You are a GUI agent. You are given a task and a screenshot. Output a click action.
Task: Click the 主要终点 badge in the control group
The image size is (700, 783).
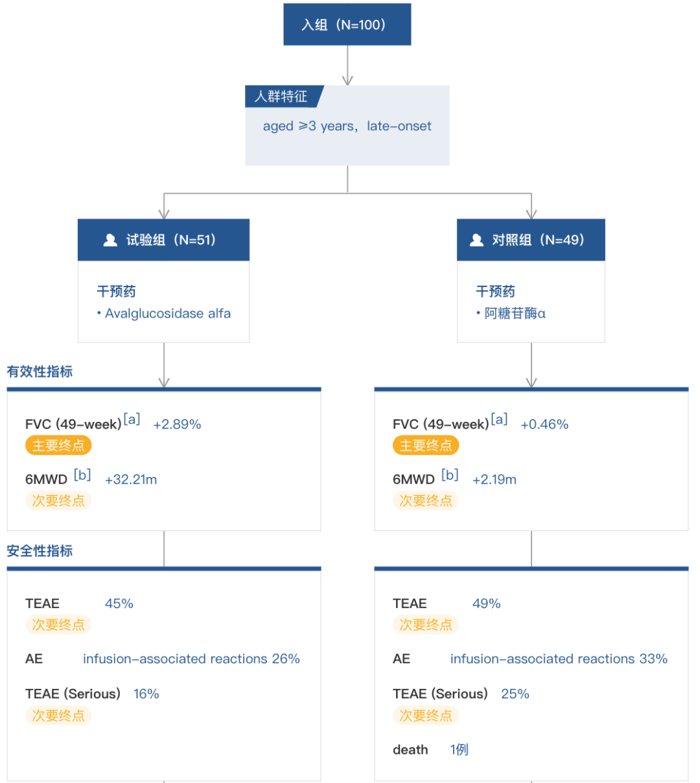426,445
